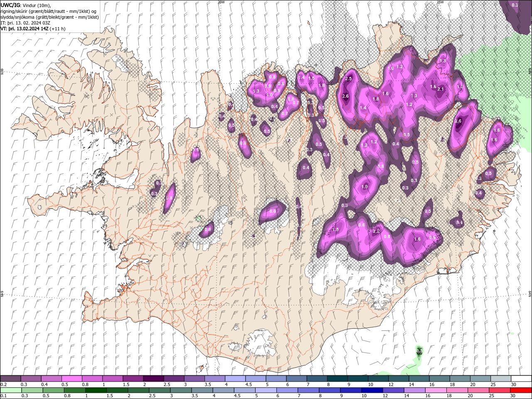Click the '0.2' label in the upper legend
Image resolution: width=532 pixels, height=399 pixels.
(3, 384)
